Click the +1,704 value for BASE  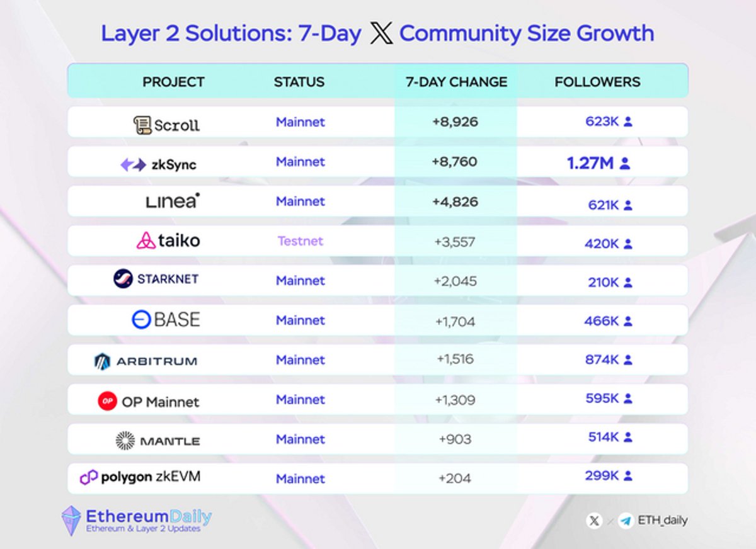tap(455, 321)
